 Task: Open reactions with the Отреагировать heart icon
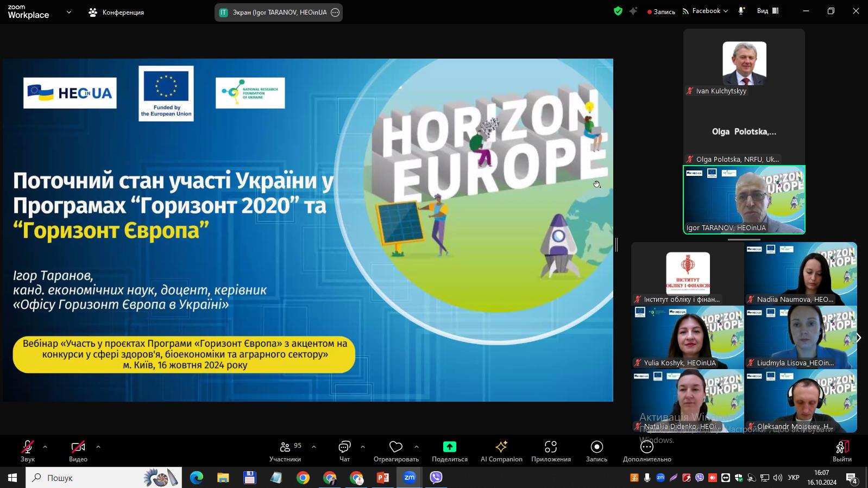point(396,451)
